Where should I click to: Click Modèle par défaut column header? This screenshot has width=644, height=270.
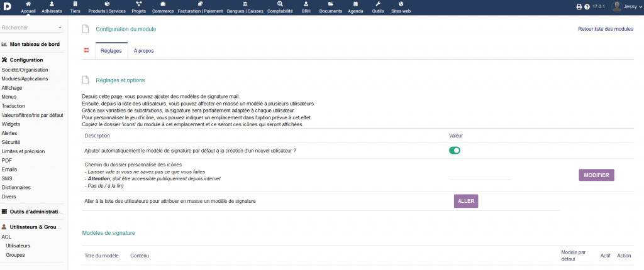coord(574,256)
